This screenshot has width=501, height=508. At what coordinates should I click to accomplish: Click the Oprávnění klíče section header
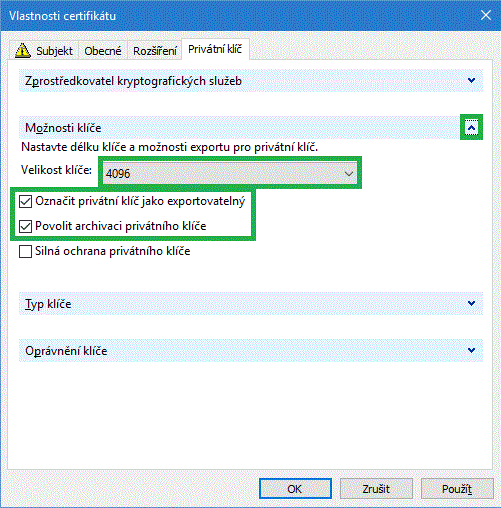point(251,351)
